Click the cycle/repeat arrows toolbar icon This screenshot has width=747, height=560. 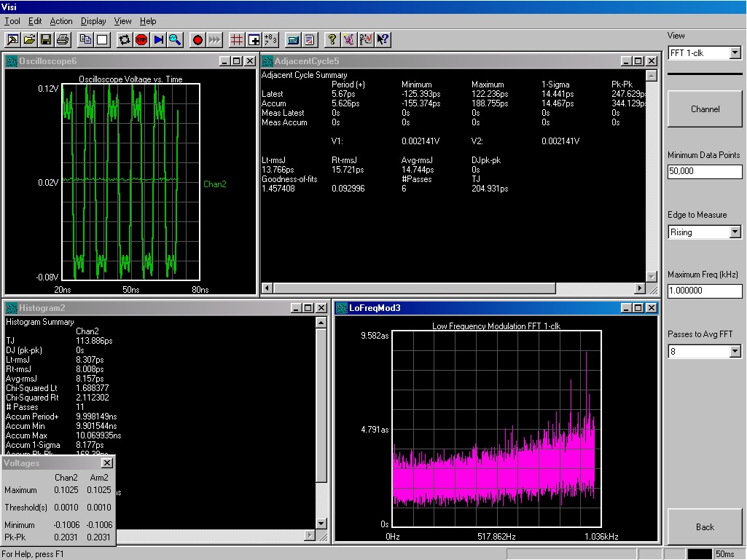click(x=125, y=39)
